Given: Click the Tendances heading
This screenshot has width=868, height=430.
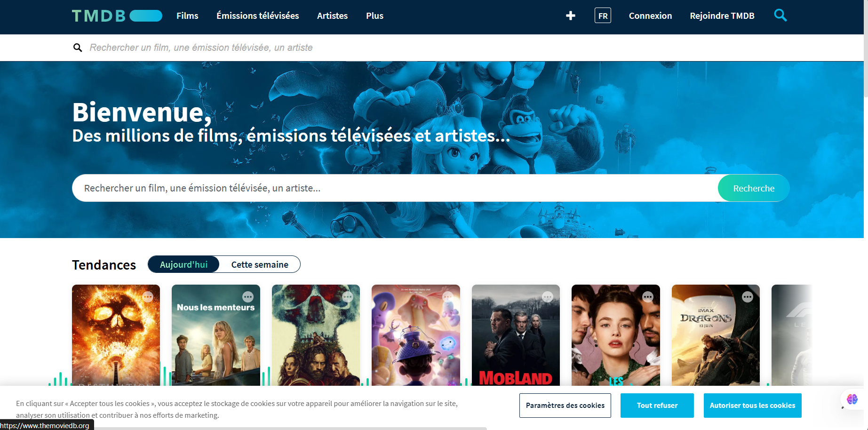Looking at the screenshot, I should (104, 265).
